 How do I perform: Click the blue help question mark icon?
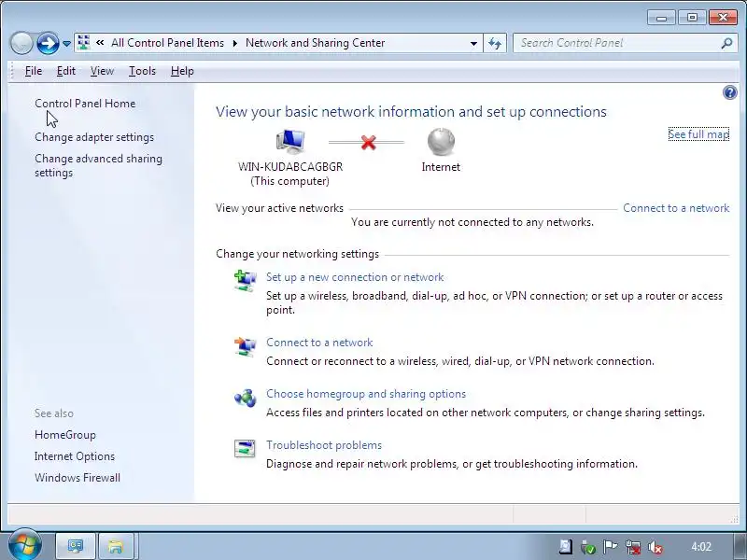tap(729, 92)
